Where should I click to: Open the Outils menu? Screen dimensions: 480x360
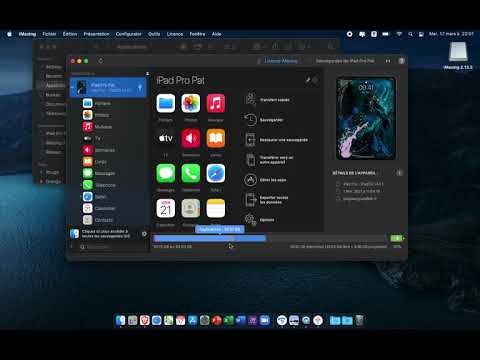pyautogui.click(x=154, y=34)
